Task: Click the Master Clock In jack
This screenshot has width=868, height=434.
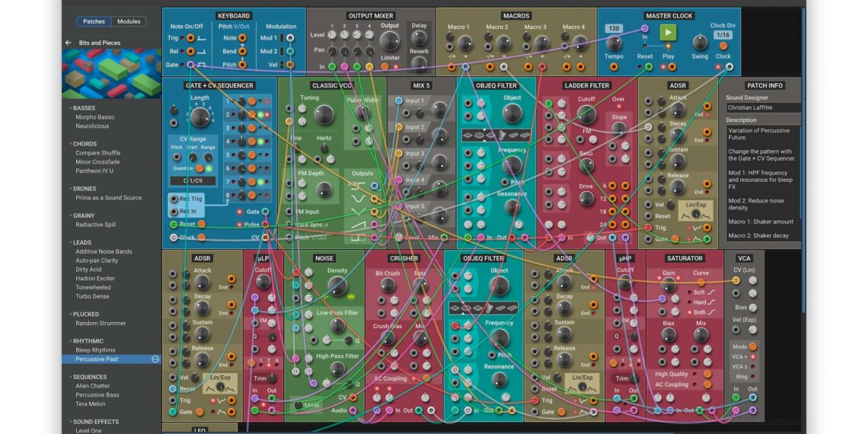Action: 644,28
